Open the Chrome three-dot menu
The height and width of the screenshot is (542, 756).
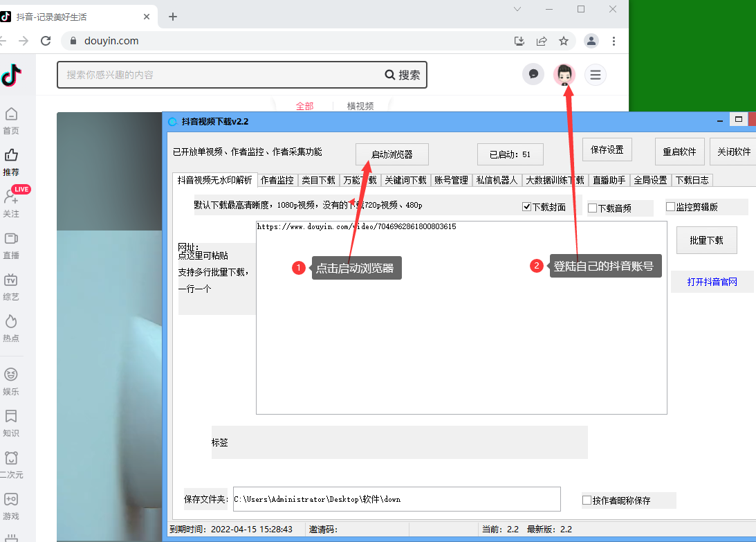tap(614, 41)
